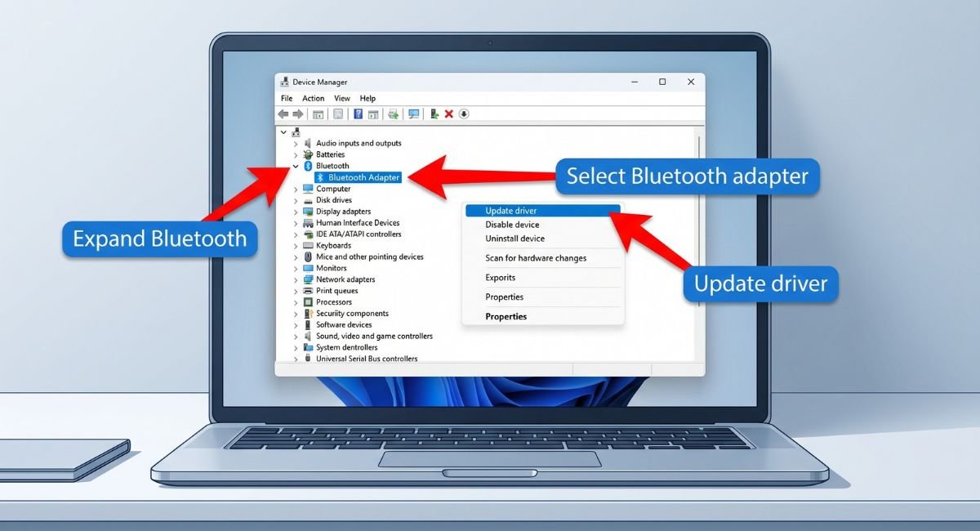The height and width of the screenshot is (531, 980).
Task: Click the Processors chip icon
Action: [308, 302]
